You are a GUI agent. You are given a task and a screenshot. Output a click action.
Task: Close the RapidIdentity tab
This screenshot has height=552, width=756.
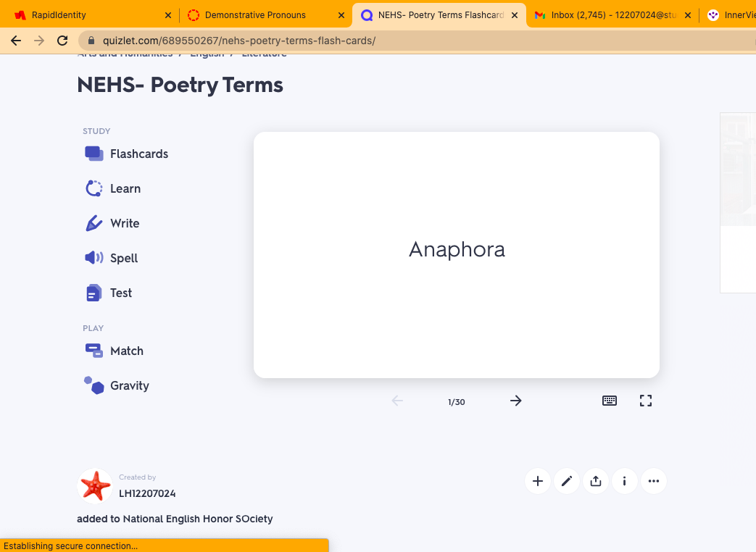click(168, 15)
